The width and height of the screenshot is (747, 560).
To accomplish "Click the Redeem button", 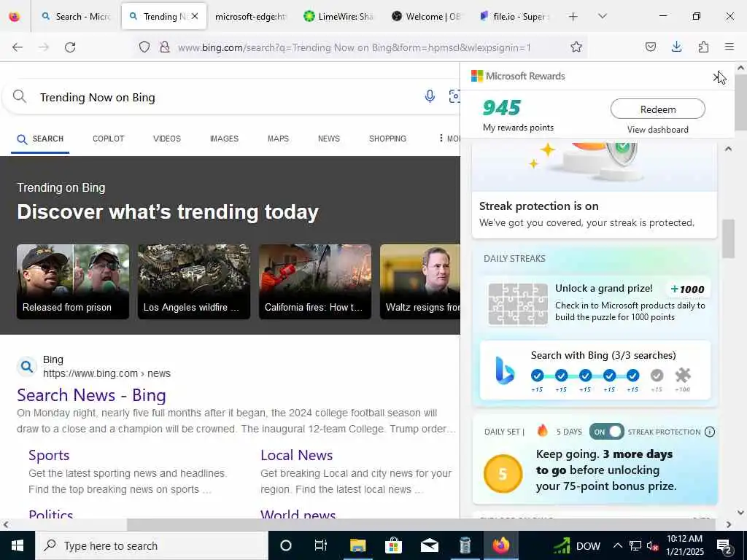I will tap(657, 109).
